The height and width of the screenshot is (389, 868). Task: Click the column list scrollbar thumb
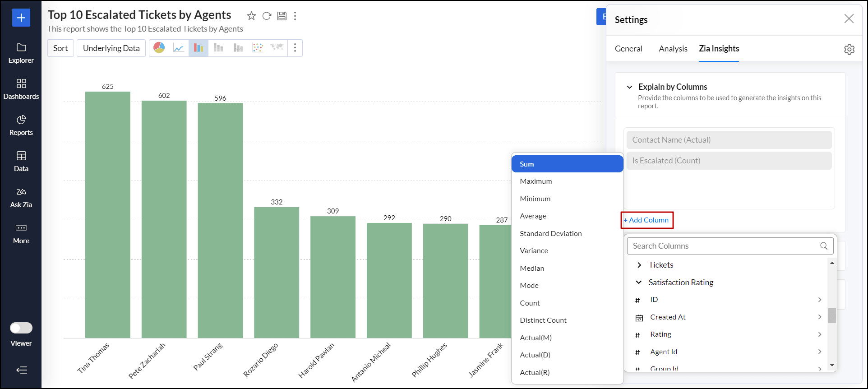(832, 315)
